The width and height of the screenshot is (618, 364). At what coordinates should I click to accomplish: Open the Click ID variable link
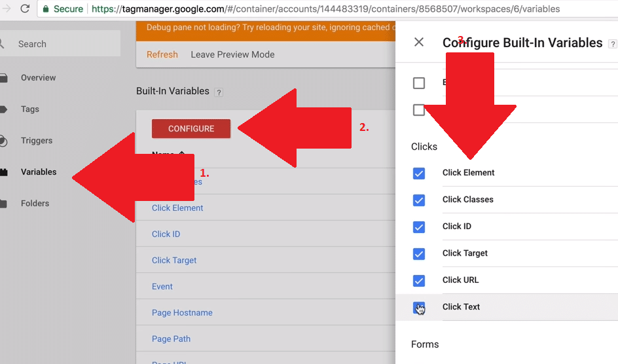click(166, 234)
